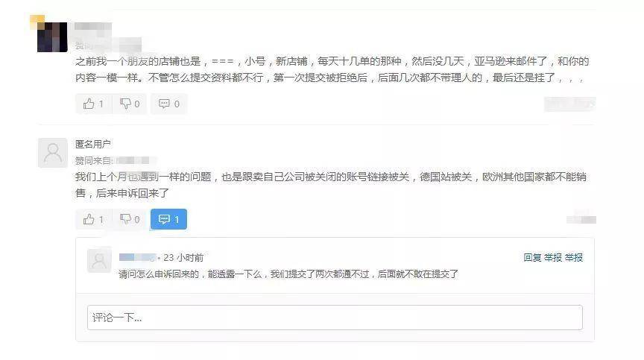Open the blurred 赞同来自 user under 匿名用户
644x360 pixels.
(x=133, y=160)
